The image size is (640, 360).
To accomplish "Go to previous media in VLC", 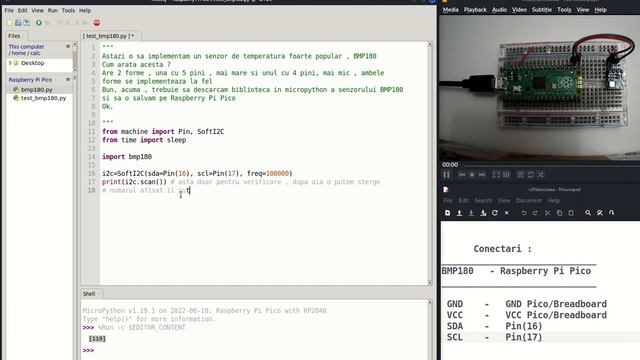I will pos(462,175).
